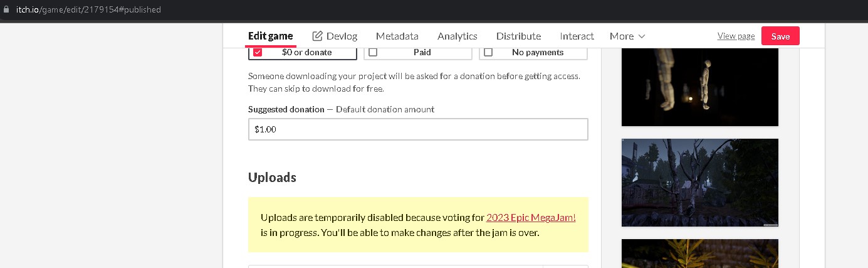Image resolution: width=868 pixels, height=268 pixels.
Task: Open Devlog via its pencil icon
Action: (318, 36)
